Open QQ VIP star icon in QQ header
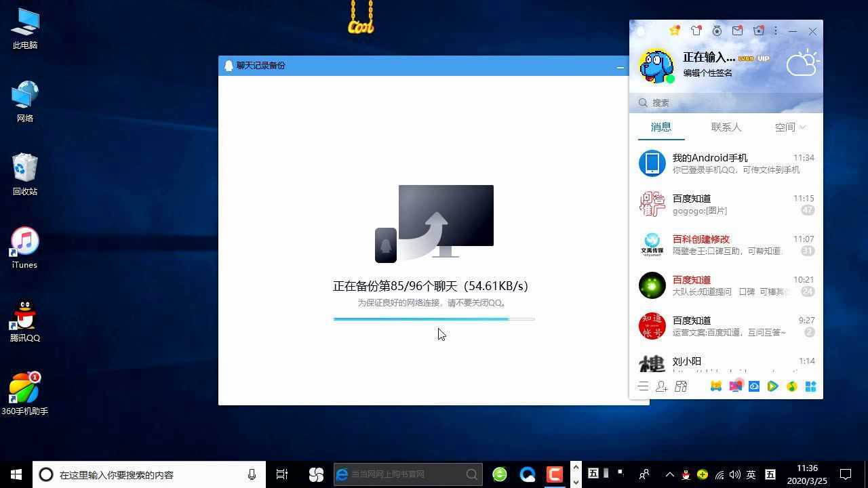The height and width of the screenshot is (488, 868). pyautogui.click(x=675, y=30)
